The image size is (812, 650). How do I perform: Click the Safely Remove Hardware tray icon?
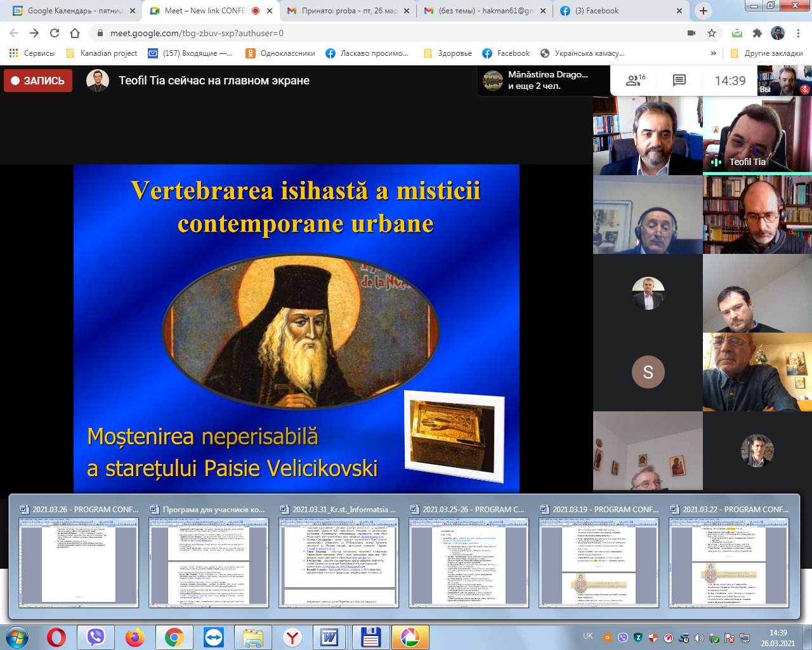click(714, 638)
